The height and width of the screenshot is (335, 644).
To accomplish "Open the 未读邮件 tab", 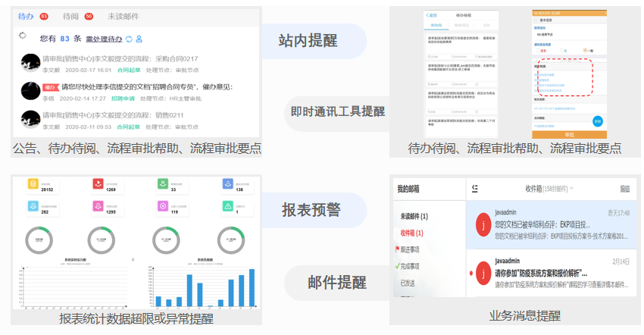I will click(123, 17).
